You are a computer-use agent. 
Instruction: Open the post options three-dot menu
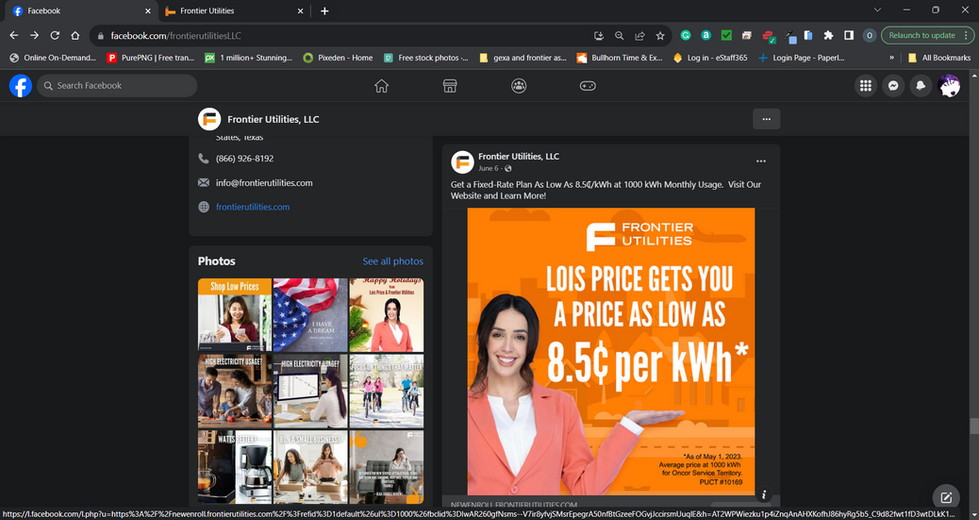click(x=760, y=161)
